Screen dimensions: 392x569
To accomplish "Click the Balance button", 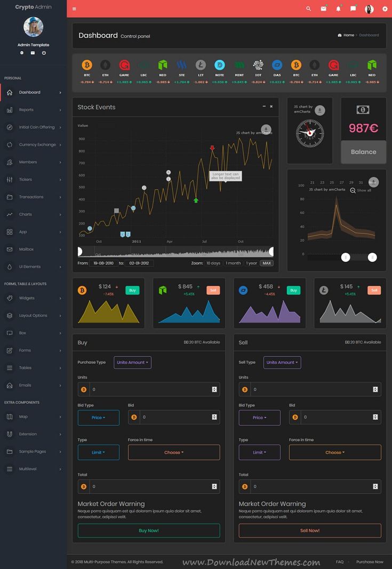I will tap(363, 152).
